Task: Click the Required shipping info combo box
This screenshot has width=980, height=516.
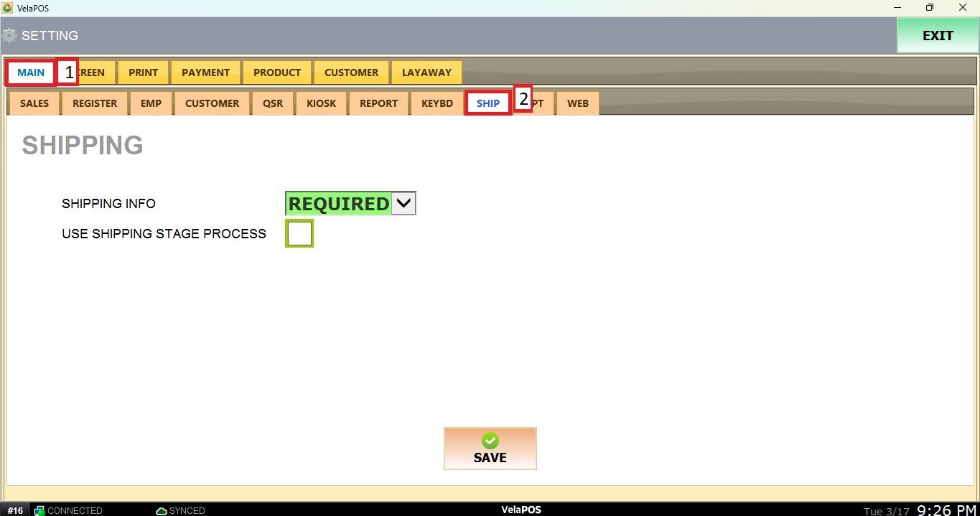Action: pyautogui.click(x=338, y=204)
